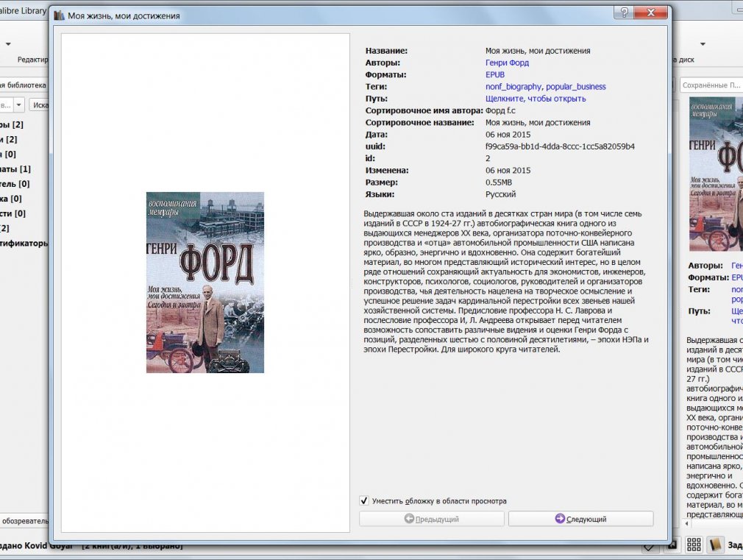Viewport: 743px width, 560px height.
Task: Click the Иска search button in calibre
Action: tap(39, 104)
